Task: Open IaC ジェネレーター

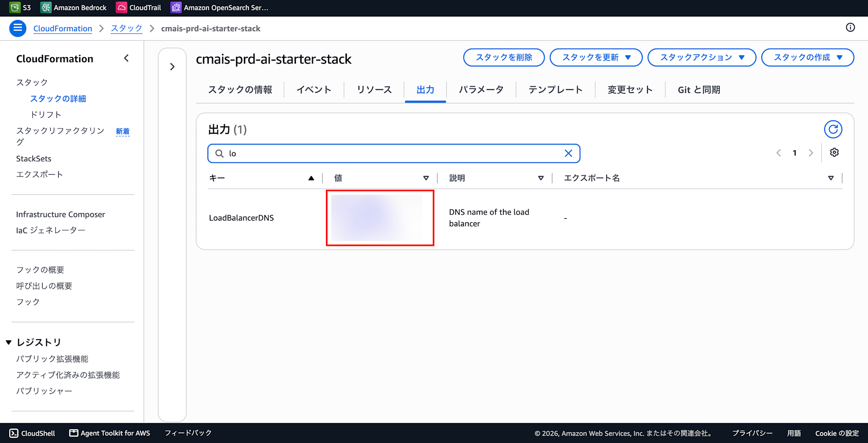Action: [50, 230]
